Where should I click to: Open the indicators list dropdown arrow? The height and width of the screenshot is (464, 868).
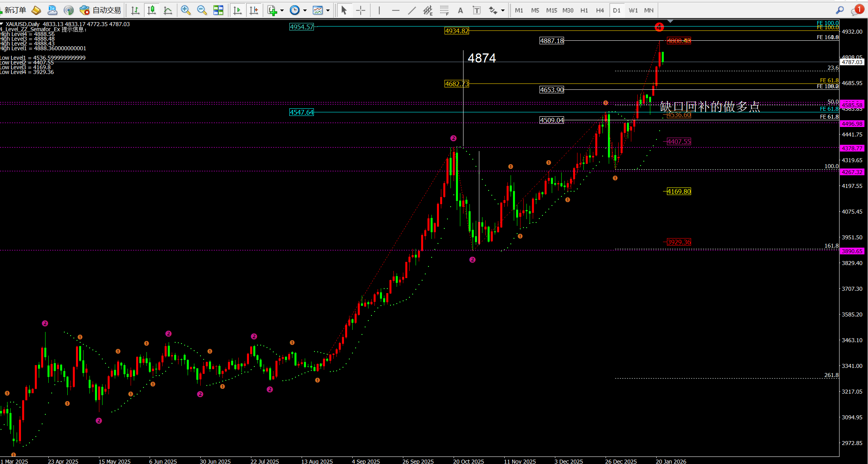[x=282, y=10]
